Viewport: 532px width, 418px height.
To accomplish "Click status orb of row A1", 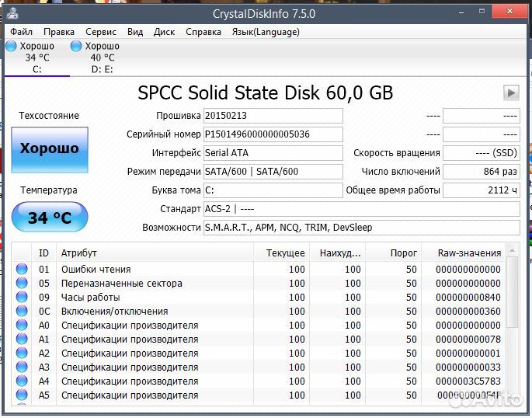I will click(x=22, y=339).
